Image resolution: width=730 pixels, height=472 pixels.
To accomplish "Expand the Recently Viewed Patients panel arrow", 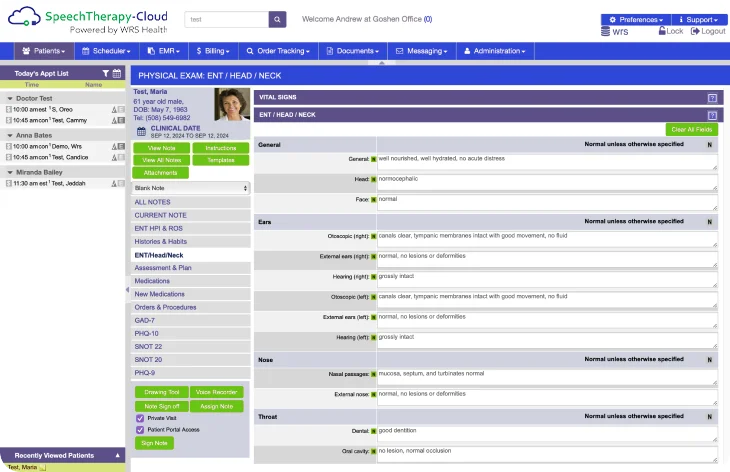I will coord(117,455).
